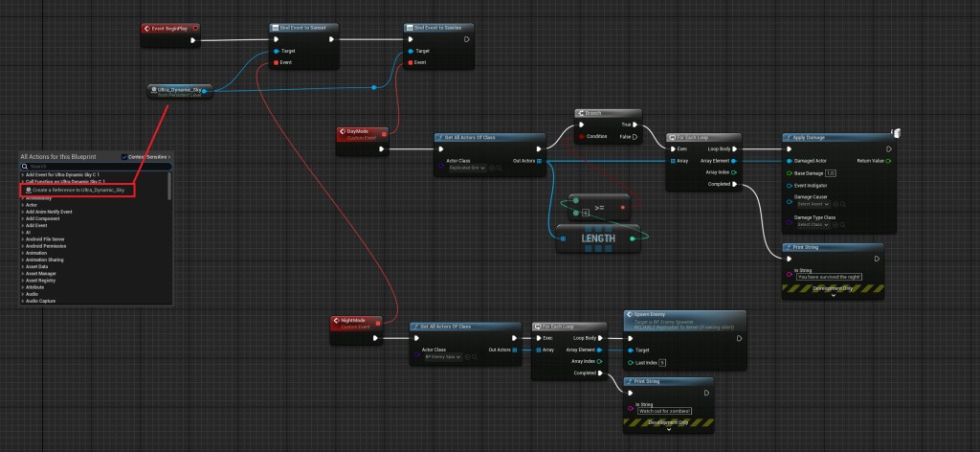The width and height of the screenshot is (980, 452).
Task: Expand the Development Only section under 'survived the night'
Action: [832, 295]
